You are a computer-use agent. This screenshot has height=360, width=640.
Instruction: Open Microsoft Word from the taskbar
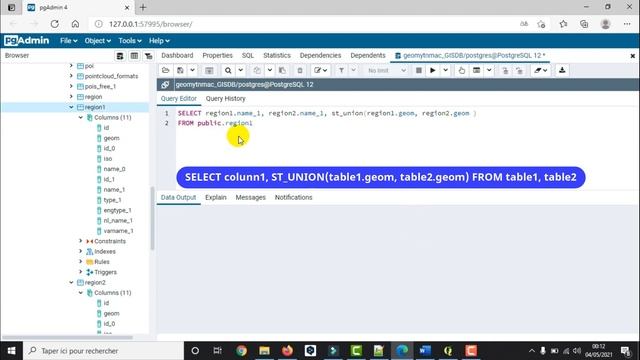(x=424, y=351)
